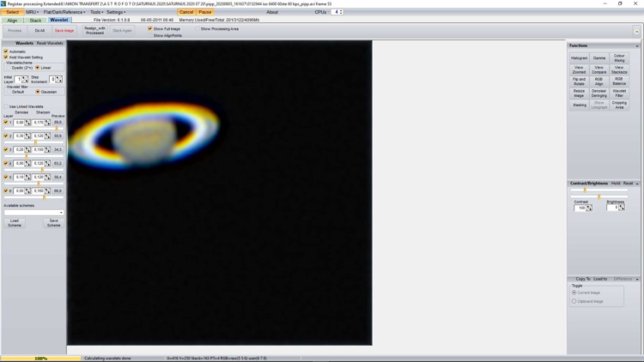644x362 pixels.
Task: Click the layer 2 Sharpen value field
Action: tap(39, 136)
